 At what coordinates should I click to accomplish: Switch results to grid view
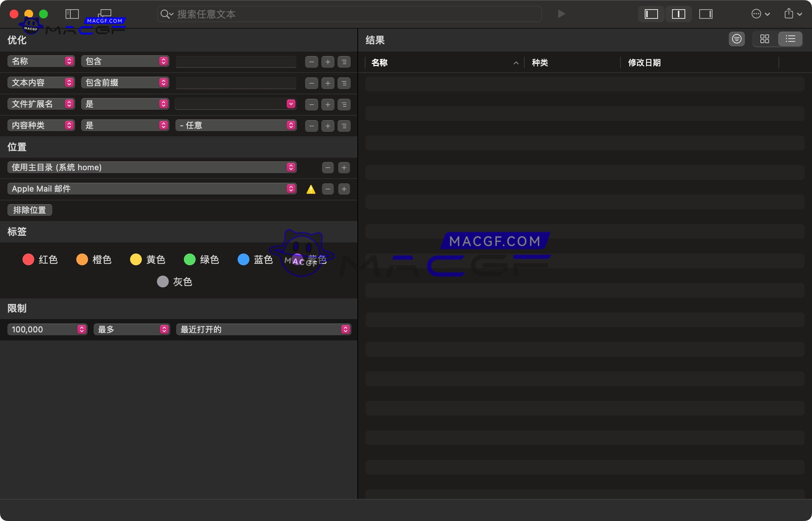click(765, 39)
